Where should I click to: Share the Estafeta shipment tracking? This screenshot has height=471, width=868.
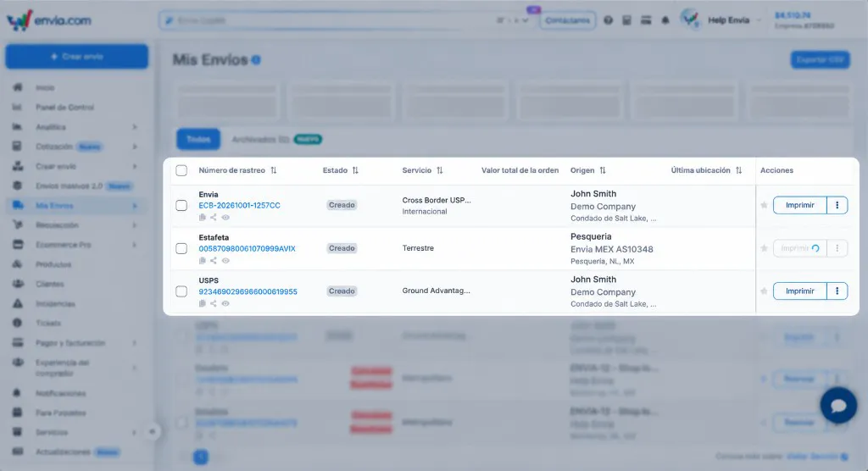pos(213,261)
